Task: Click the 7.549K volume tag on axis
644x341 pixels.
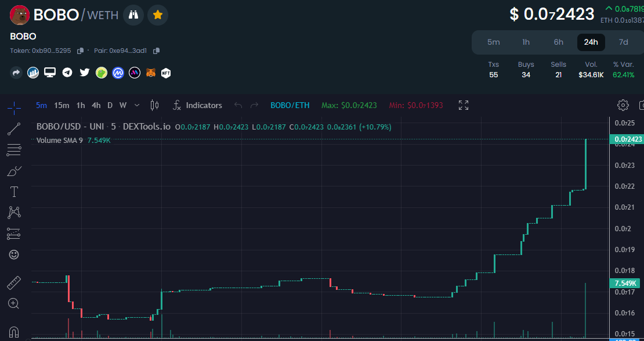Action: [x=624, y=283]
